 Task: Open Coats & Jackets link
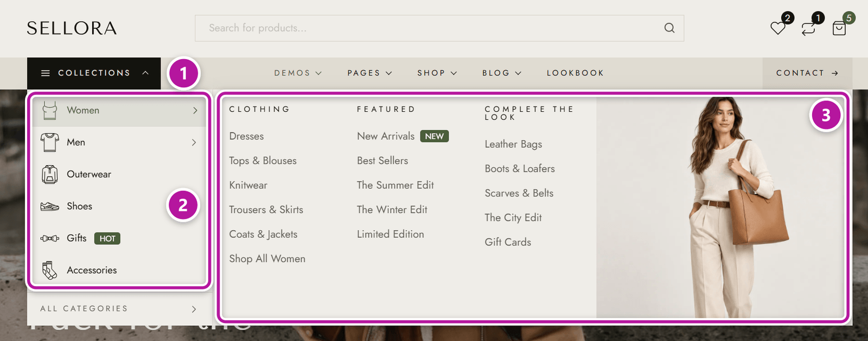click(x=263, y=234)
